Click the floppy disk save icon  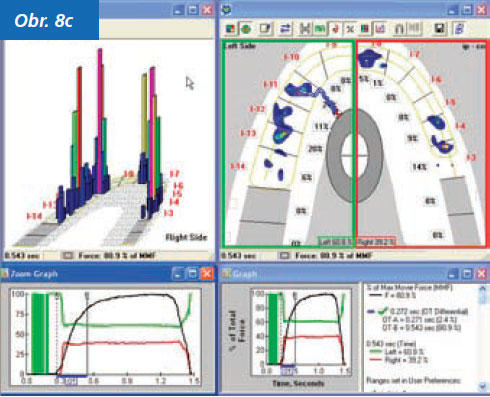(440, 29)
